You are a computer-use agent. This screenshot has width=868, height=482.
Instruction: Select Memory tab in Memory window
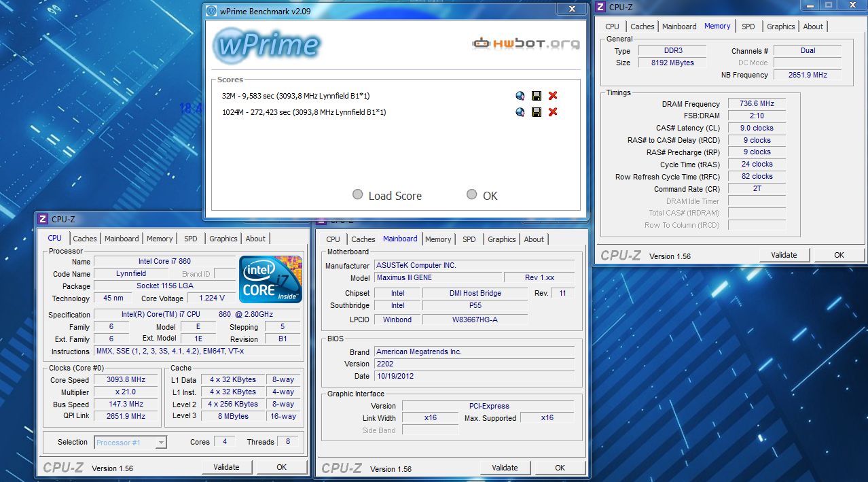point(717,26)
